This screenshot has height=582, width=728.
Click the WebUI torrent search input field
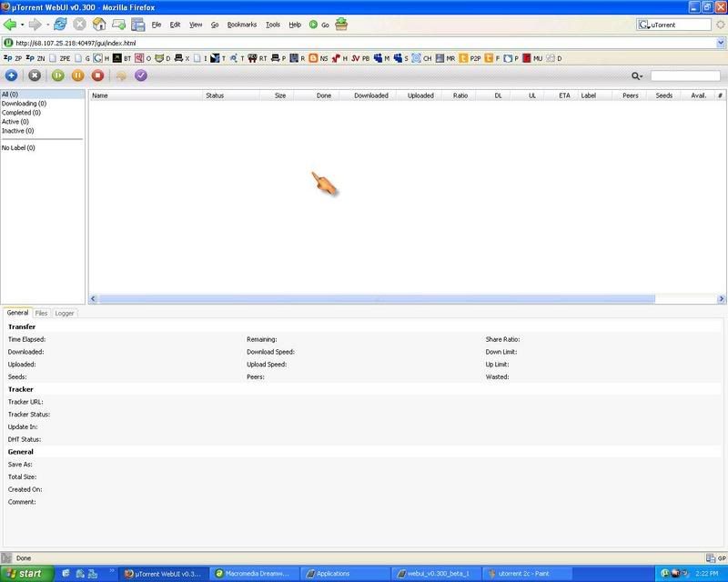(685, 75)
